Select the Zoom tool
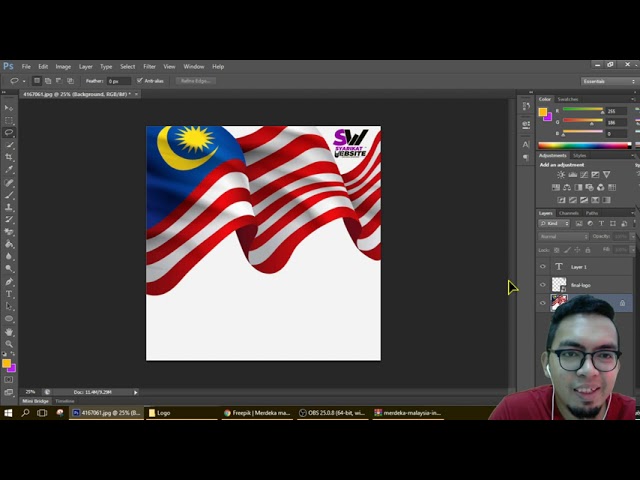Screen dimensions: 640x480 point(9,344)
